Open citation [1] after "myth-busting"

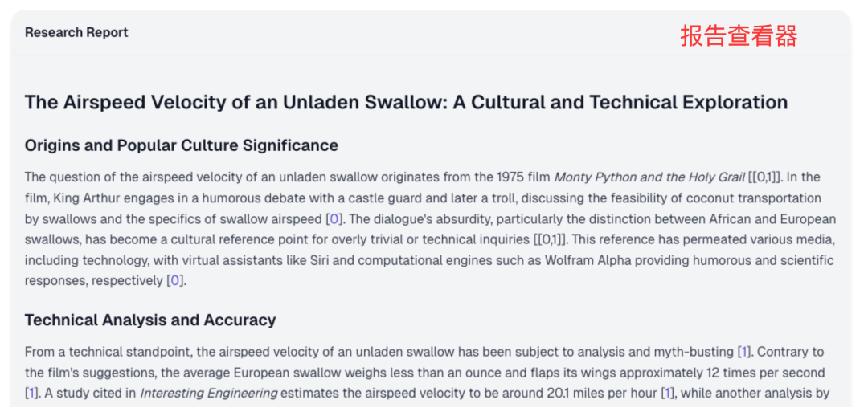(744, 352)
